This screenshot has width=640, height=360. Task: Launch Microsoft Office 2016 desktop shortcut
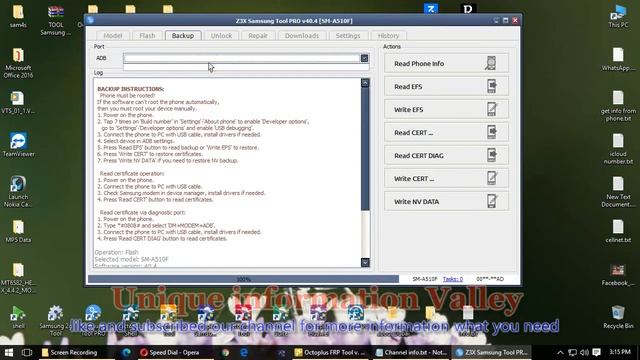click(18, 63)
